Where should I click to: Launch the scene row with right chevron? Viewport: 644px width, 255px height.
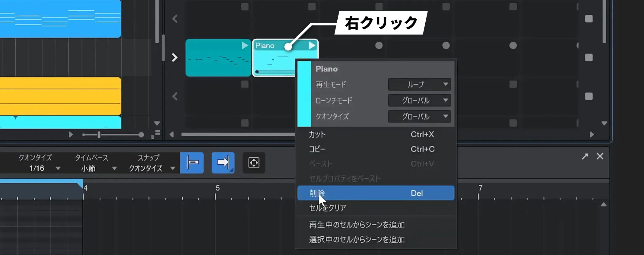174,58
